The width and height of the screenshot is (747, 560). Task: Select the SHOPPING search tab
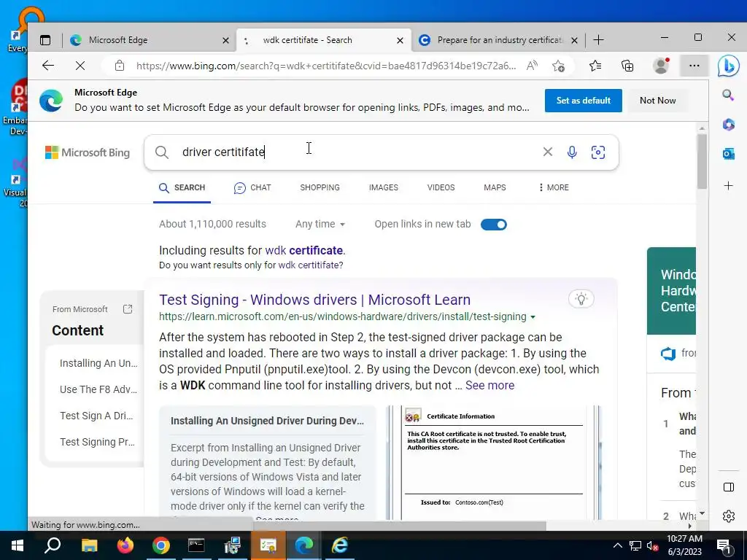point(320,187)
